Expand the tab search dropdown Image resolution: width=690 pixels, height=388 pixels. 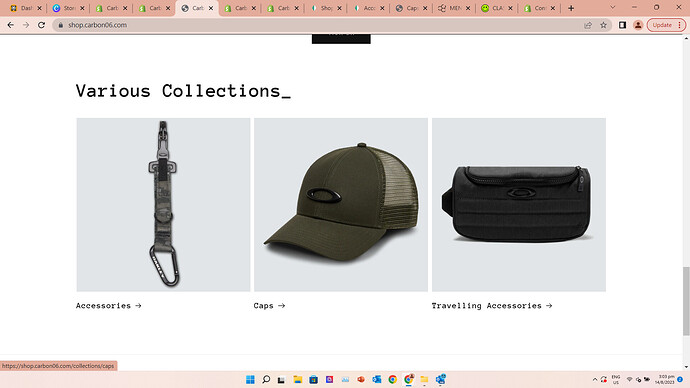pyautogui.click(x=613, y=7)
